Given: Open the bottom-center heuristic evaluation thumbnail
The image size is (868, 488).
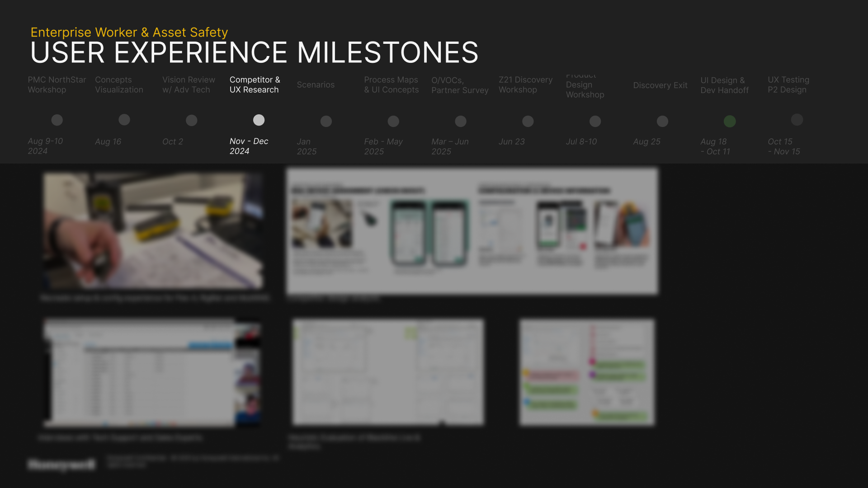Looking at the screenshot, I should point(388,372).
